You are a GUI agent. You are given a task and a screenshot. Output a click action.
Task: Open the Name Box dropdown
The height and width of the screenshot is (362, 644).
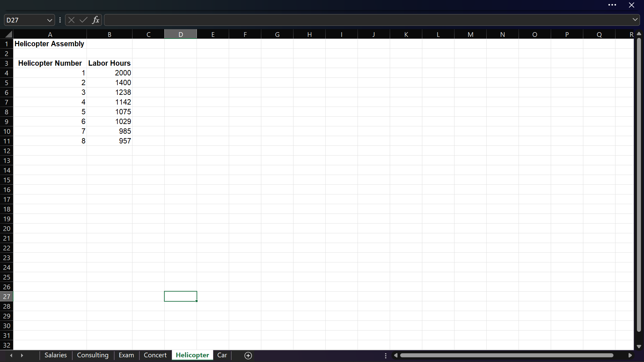coord(49,20)
